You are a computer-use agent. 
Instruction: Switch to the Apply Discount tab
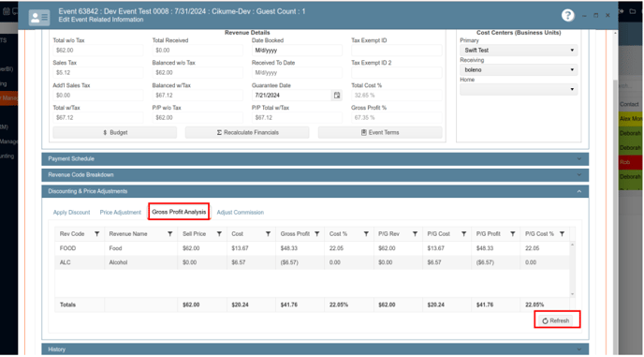click(71, 212)
